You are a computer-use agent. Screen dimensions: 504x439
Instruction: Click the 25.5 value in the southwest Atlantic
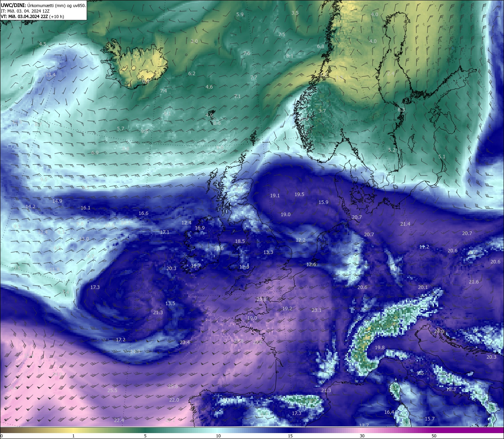pos(112,390)
